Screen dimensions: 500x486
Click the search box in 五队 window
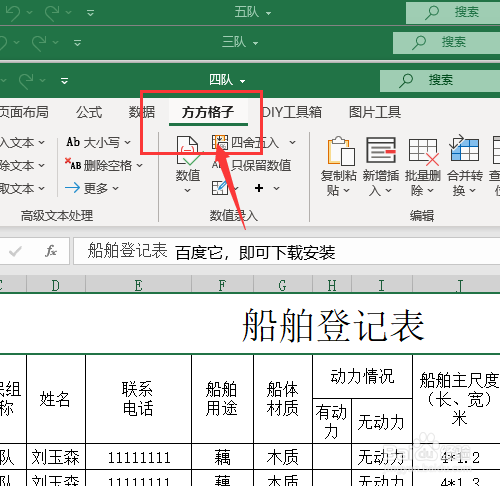click(x=453, y=13)
